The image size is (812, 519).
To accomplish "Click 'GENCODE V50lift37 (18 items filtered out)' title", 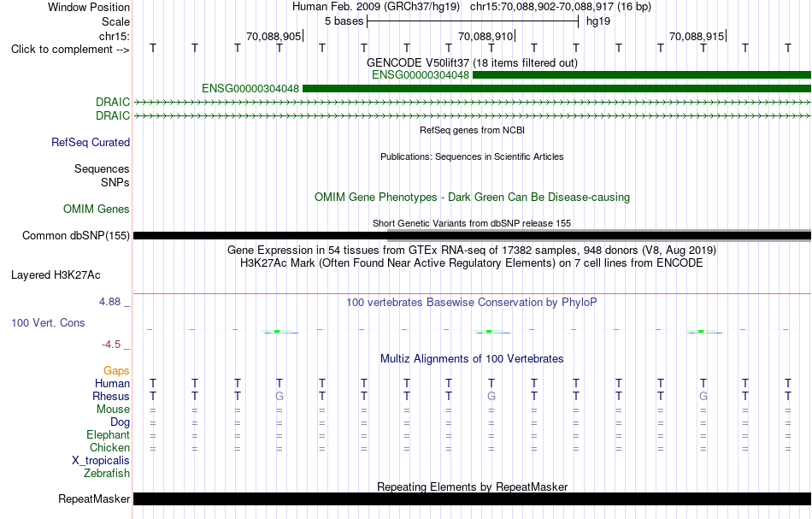I will 472,62.
